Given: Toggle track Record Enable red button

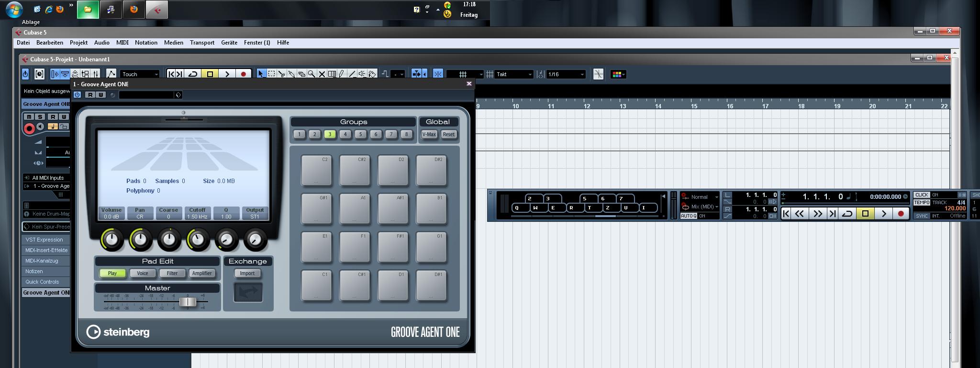Looking at the screenshot, I should 29,128.
